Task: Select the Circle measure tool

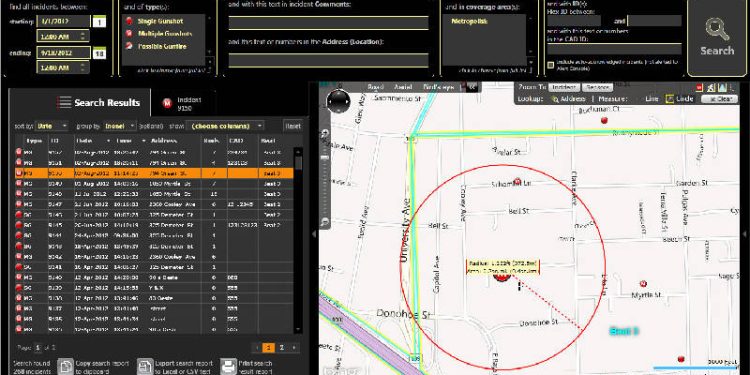Action: pos(680,99)
